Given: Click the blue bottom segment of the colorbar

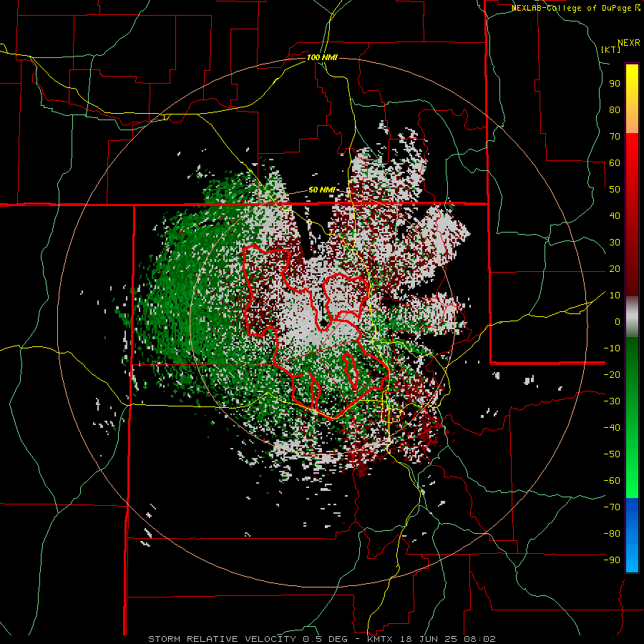Looking at the screenshot, I should tap(632, 535).
